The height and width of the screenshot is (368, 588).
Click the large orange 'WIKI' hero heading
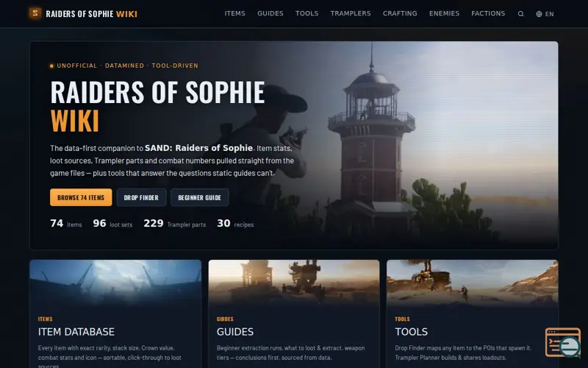pyautogui.click(x=75, y=121)
